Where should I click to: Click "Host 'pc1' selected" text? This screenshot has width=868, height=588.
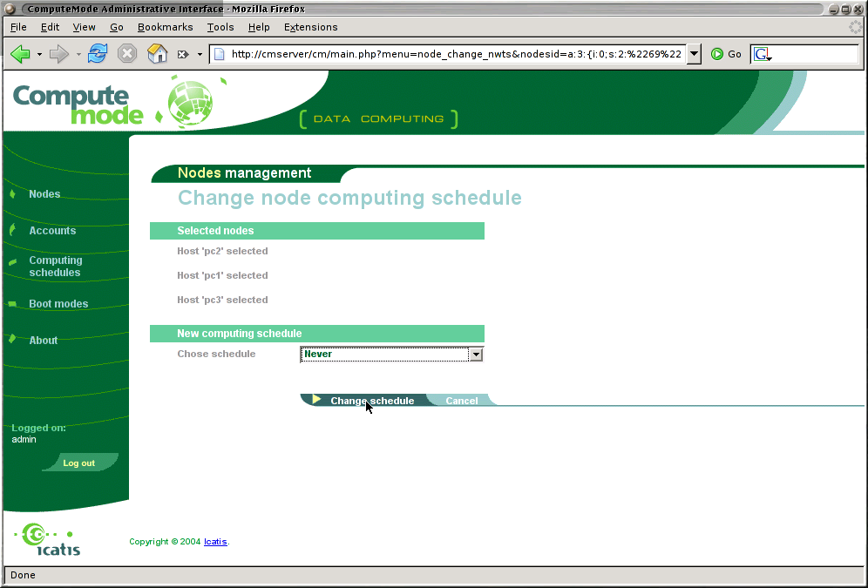[x=222, y=275]
